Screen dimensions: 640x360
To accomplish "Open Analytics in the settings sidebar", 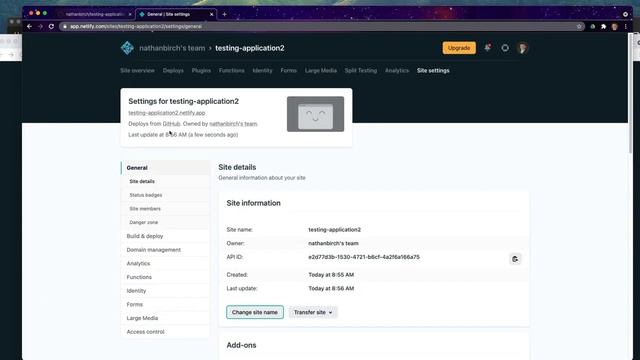I will coord(165,263).
